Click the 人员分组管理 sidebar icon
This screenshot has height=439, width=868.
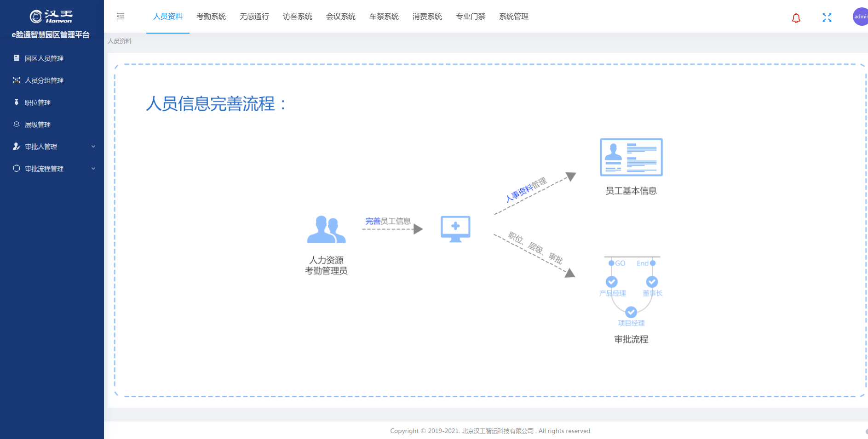(x=17, y=80)
